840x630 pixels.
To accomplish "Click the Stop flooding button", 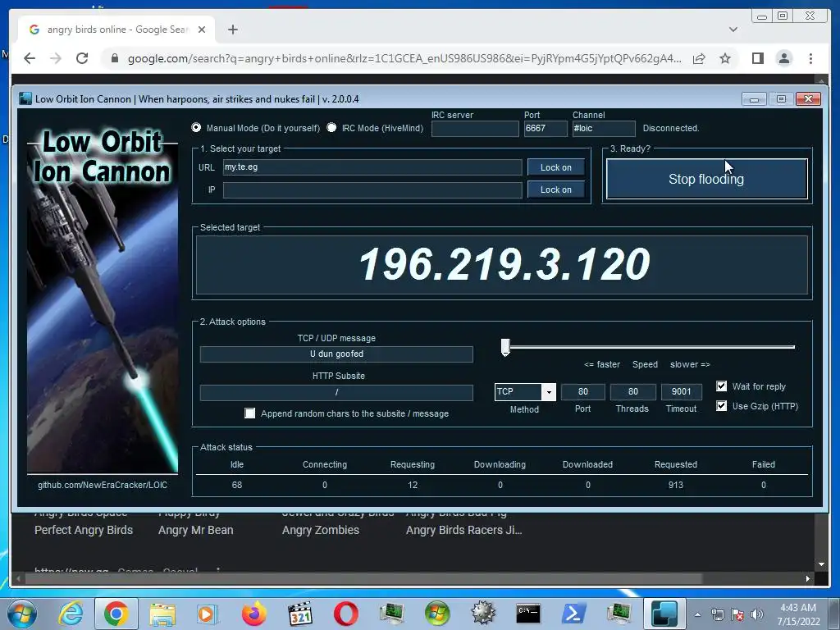I will 706,179.
